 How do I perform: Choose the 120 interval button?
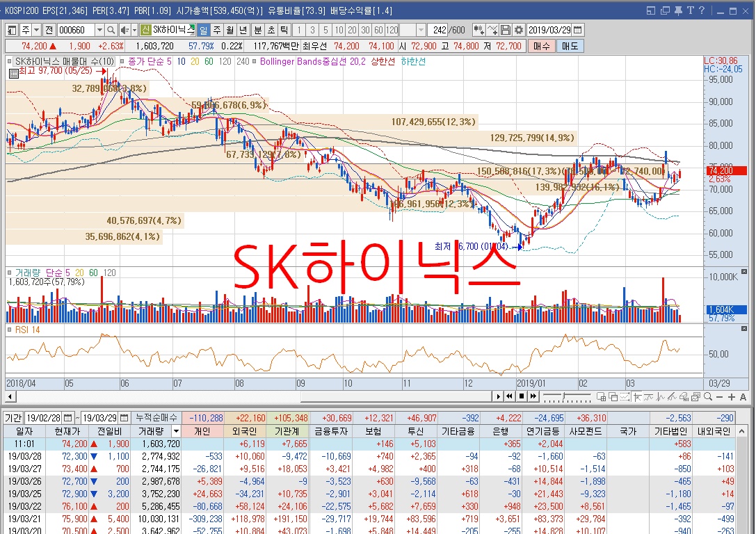click(392, 30)
